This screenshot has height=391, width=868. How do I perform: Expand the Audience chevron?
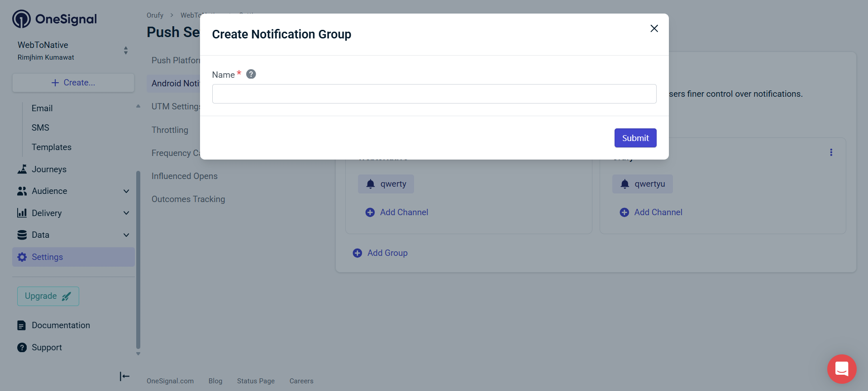pyautogui.click(x=126, y=191)
